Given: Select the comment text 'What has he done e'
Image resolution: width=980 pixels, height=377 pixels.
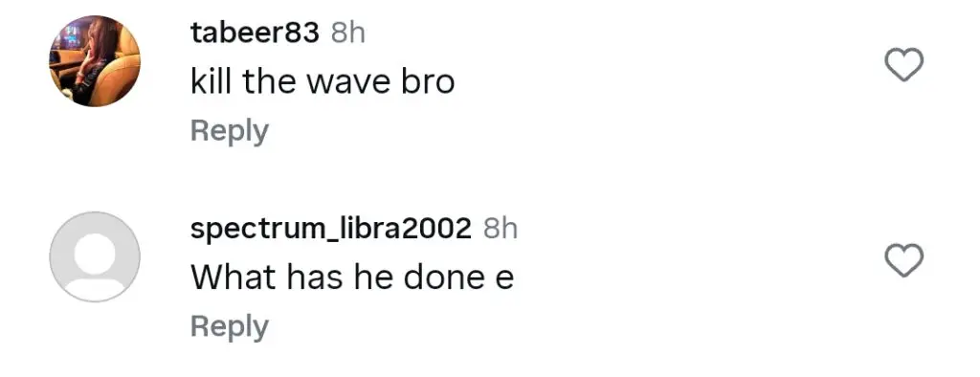Looking at the screenshot, I should coord(352,277).
